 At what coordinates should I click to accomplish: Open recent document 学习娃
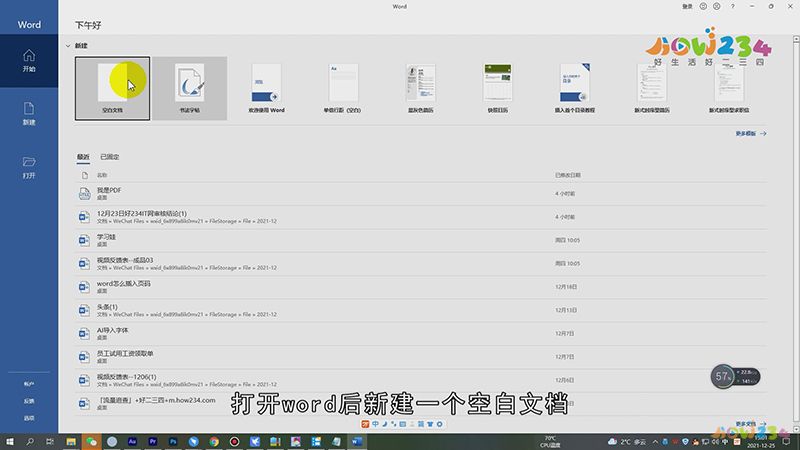pyautogui.click(x=421, y=240)
